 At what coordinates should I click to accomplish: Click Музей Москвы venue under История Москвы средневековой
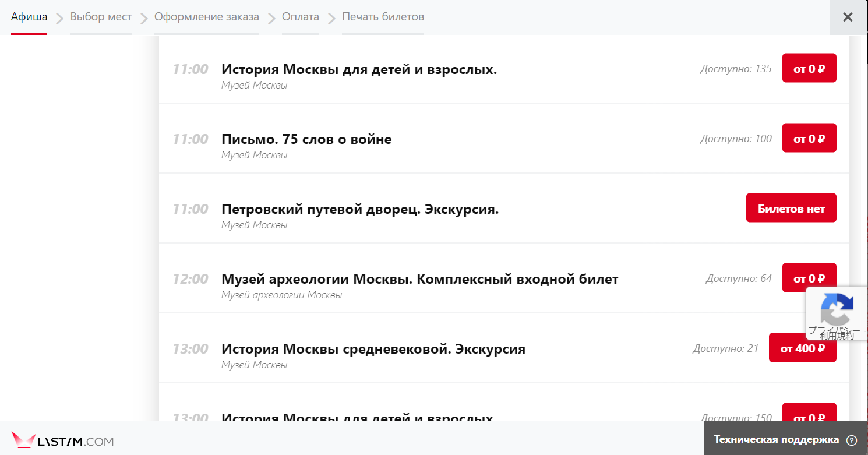coord(254,365)
